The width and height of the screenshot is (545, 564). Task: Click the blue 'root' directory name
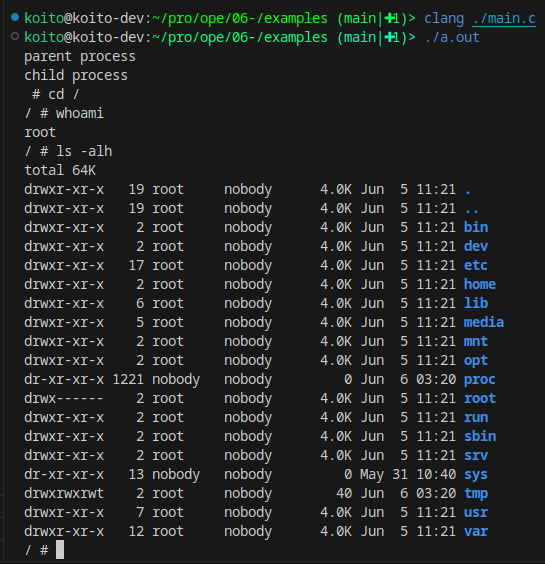click(480, 399)
